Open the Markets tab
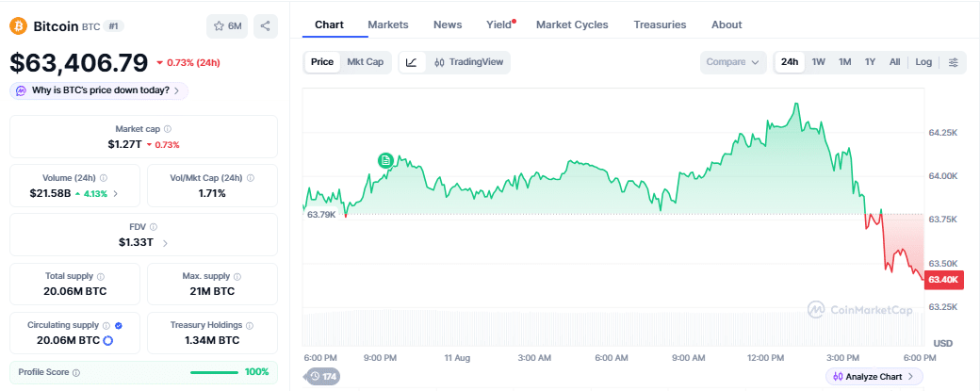The height and width of the screenshot is (391, 980). 387,25
